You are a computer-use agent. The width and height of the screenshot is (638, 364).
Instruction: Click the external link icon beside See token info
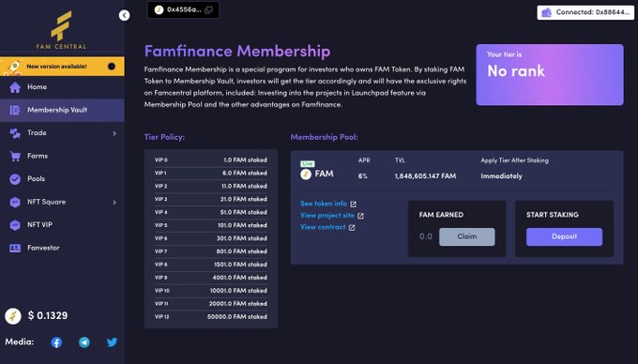pos(353,205)
